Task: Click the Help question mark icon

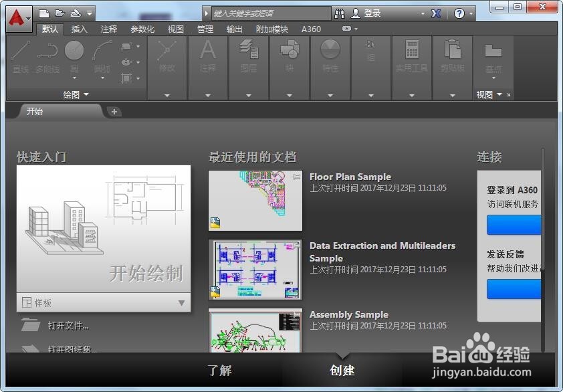Action: [459, 13]
